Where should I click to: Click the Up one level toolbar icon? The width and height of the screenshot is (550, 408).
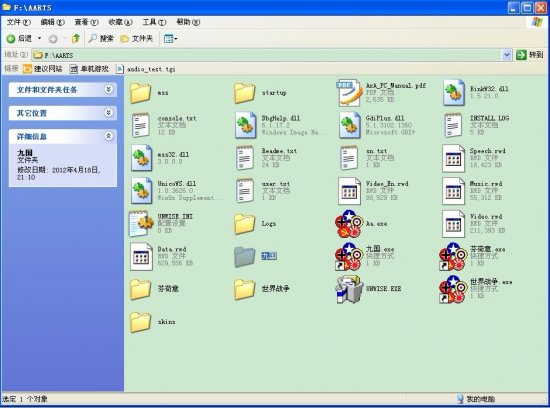tap(75, 38)
